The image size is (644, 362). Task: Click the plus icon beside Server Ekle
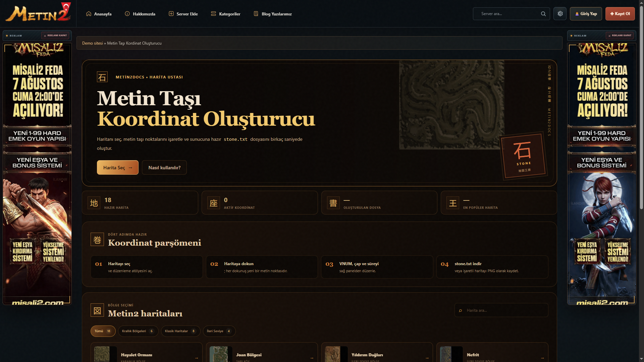pos(171,14)
